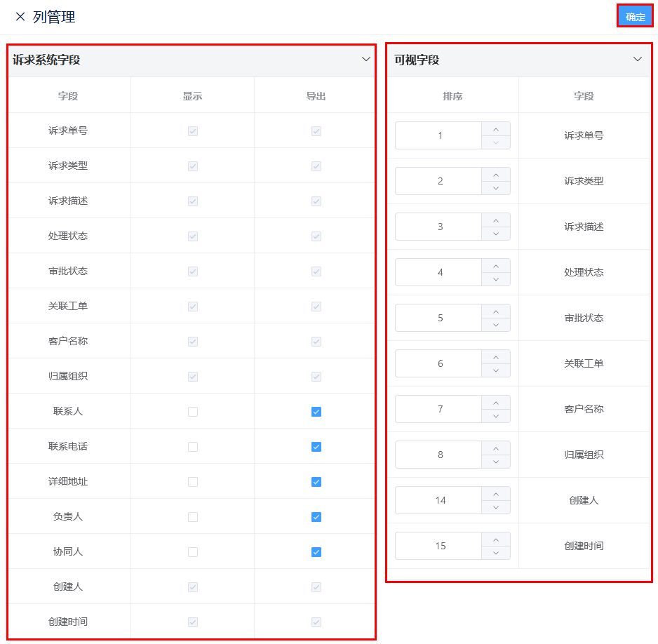Click the 诉求系统字段 section header title
The width and height of the screenshot is (658, 644).
point(46,60)
